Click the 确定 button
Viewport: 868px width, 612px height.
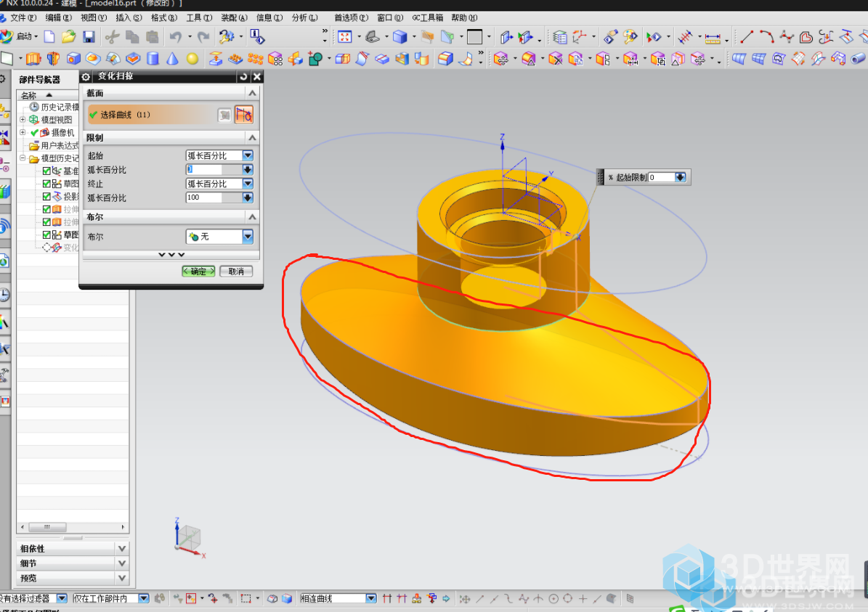point(199,271)
